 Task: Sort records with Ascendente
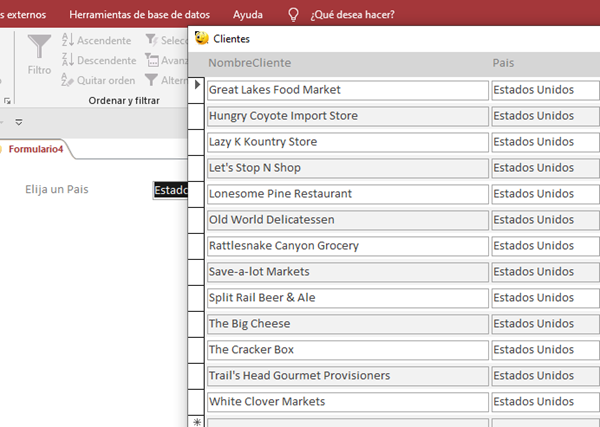96,40
